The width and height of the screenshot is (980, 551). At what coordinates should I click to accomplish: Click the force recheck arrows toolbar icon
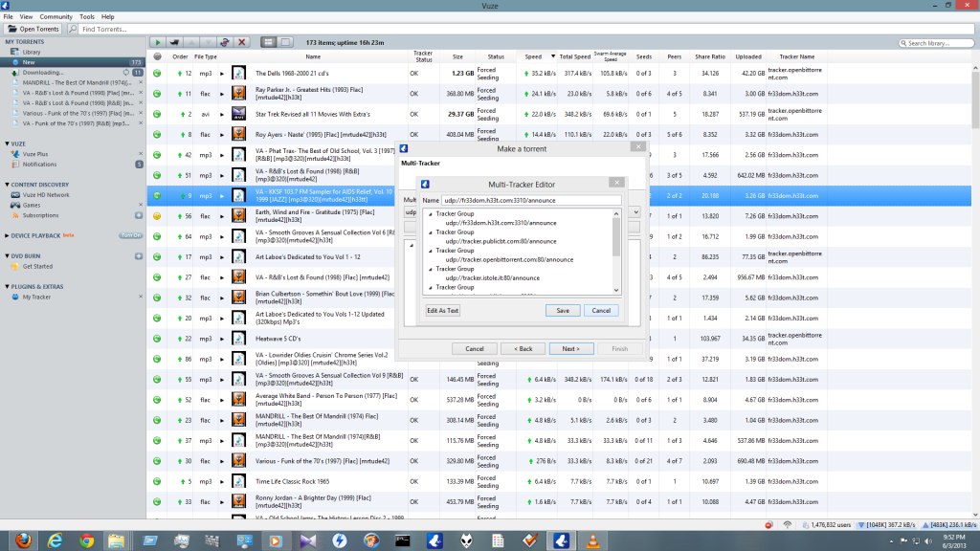225,42
